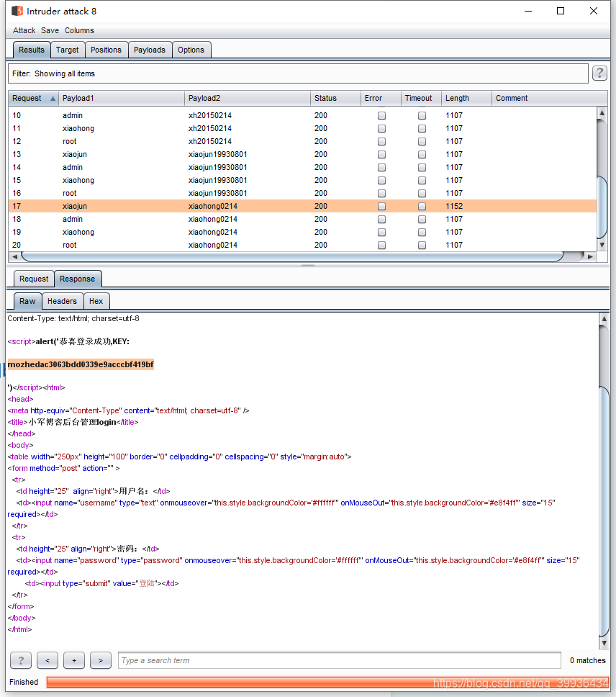Toggle Timeout checkbox for request 15
The width and height of the screenshot is (616, 697).
click(x=422, y=181)
